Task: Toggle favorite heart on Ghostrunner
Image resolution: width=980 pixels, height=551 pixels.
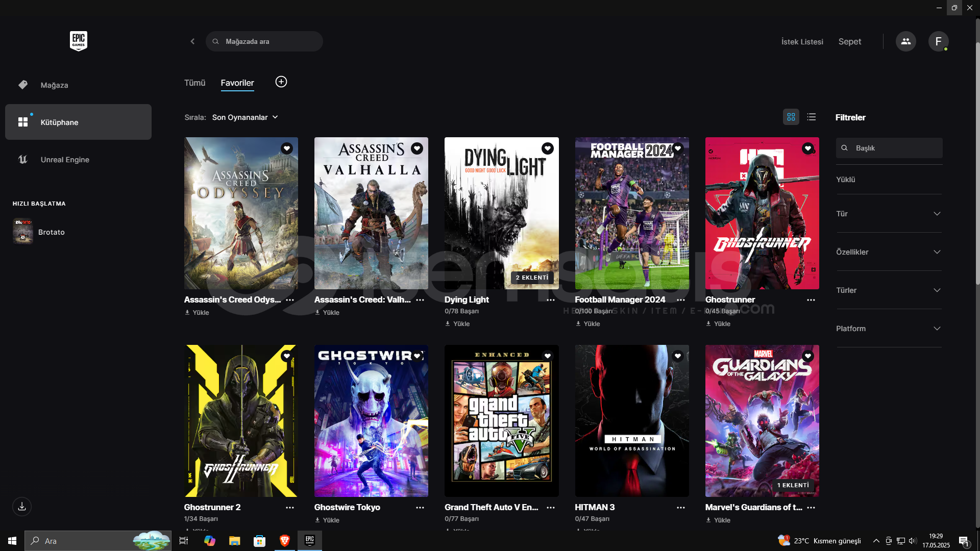Action: pyautogui.click(x=808, y=148)
